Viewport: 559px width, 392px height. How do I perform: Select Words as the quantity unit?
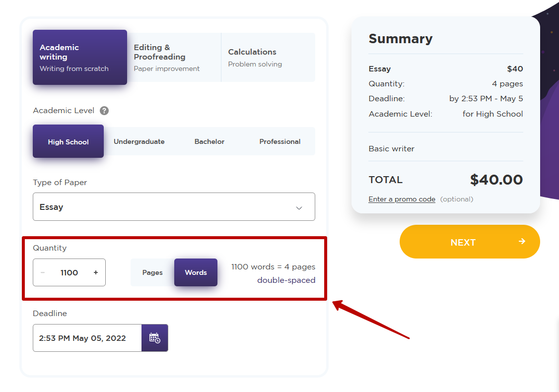click(x=196, y=272)
